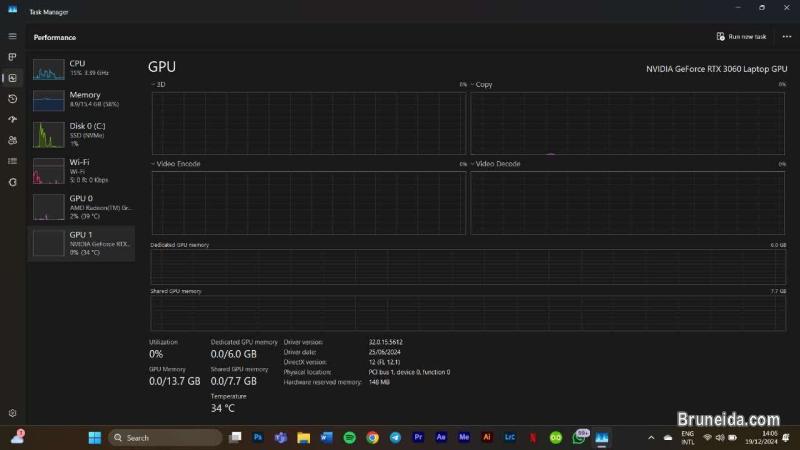This screenshot has height=450, width=800.
Task: Open the Users page icon
Action: tap(12, 140)
